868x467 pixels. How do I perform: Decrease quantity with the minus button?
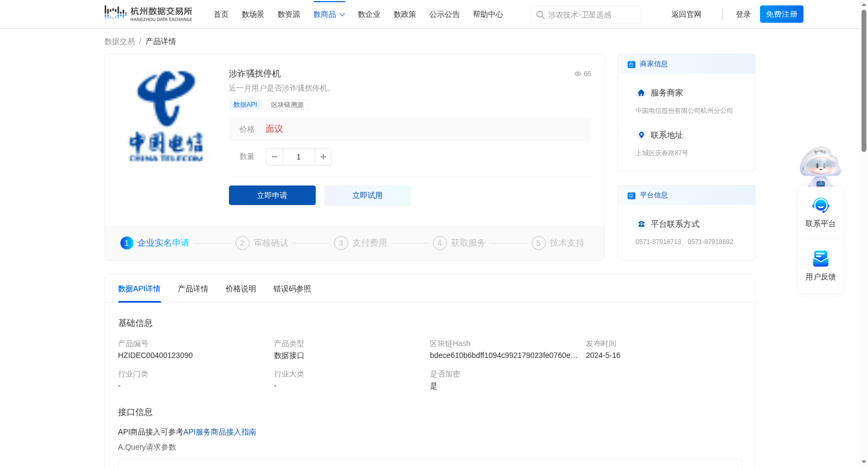tap(275, 157)
